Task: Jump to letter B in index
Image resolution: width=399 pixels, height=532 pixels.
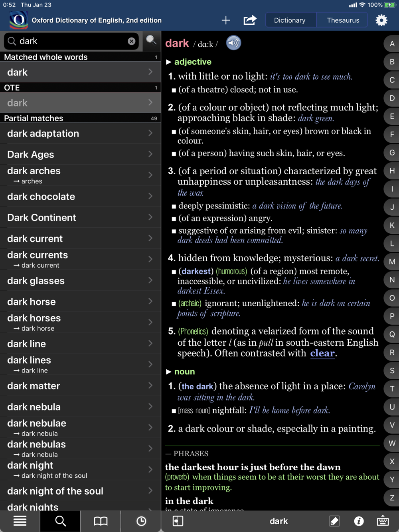Action: pos(392,62)
